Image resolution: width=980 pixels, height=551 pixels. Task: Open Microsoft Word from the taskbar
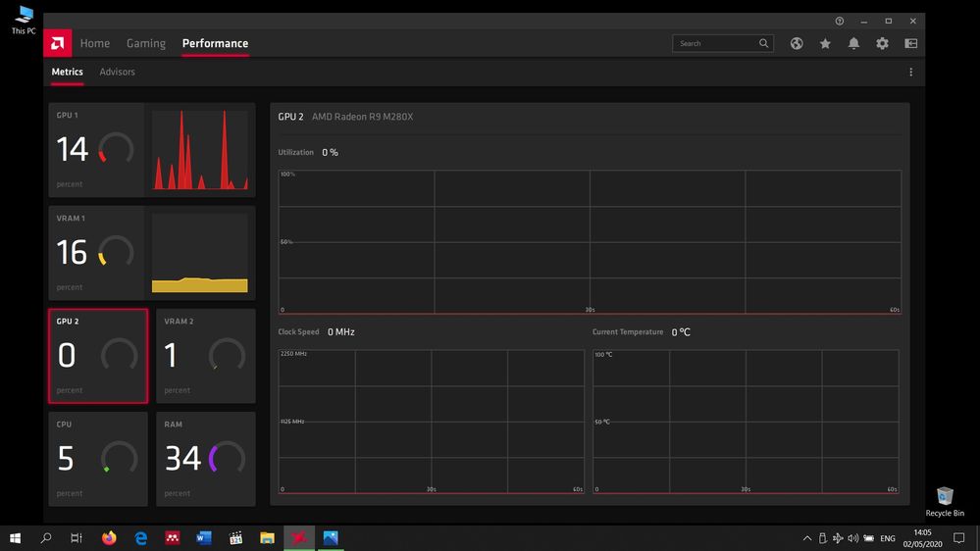(204, 538)
